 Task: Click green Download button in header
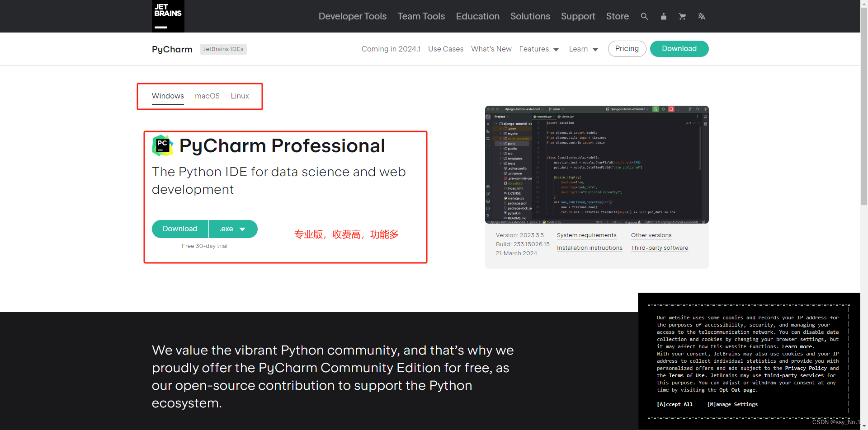(679, 48)
